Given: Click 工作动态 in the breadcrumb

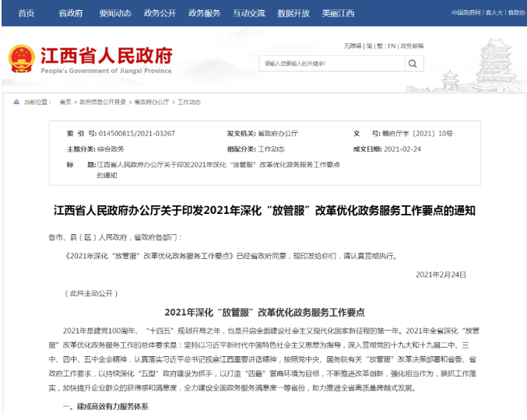Looking at the screenshot, I should click(189, 102).
